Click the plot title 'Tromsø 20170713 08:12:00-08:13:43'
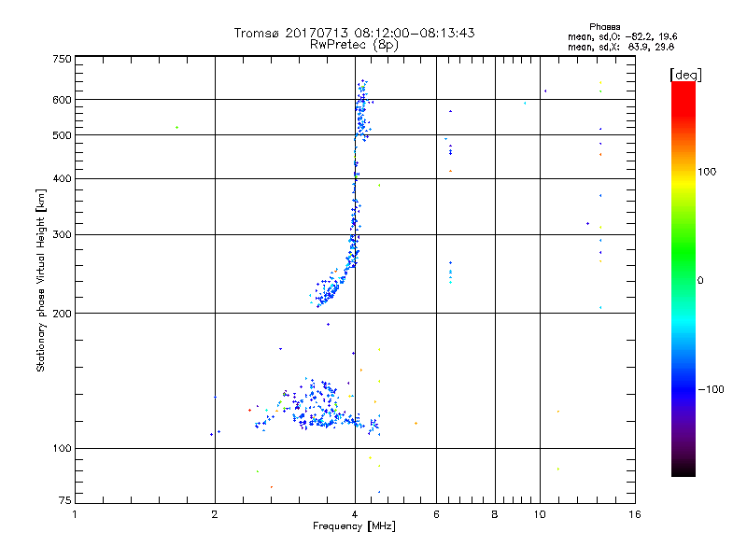Screen dimensions: 747x560 354,33
